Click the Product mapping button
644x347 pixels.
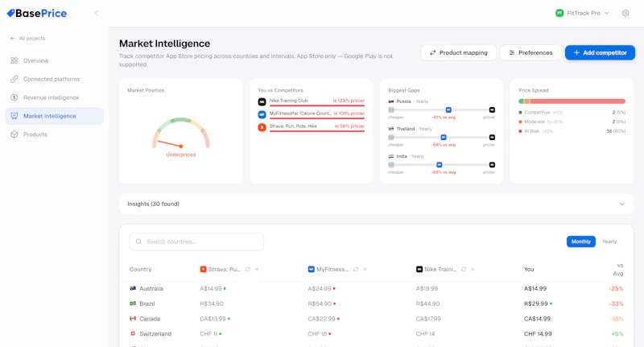(x=458, y=52)
